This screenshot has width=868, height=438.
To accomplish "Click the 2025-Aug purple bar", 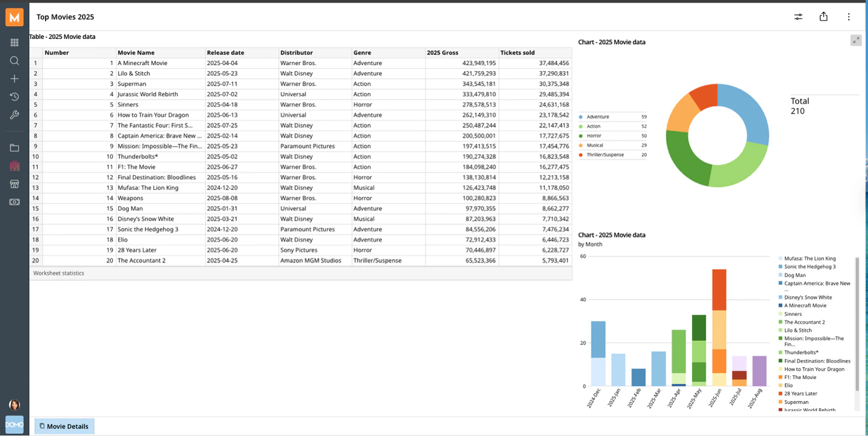I will [759, 371].
